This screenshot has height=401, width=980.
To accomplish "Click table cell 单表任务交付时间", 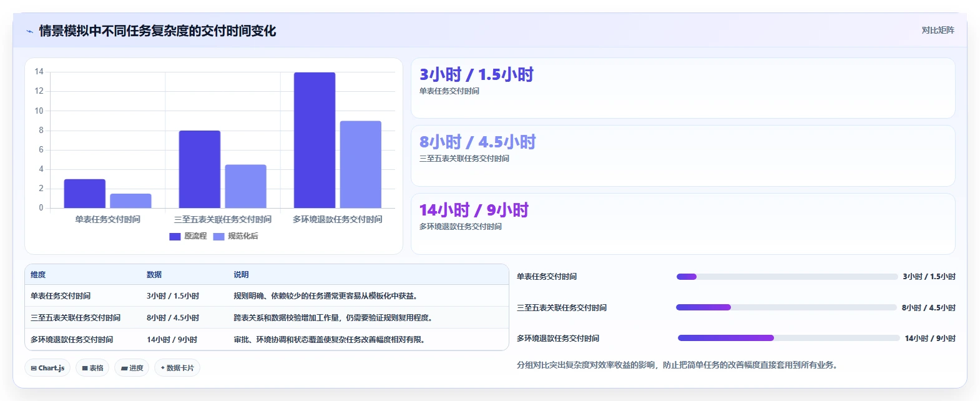I will click(x=61, y=296).
